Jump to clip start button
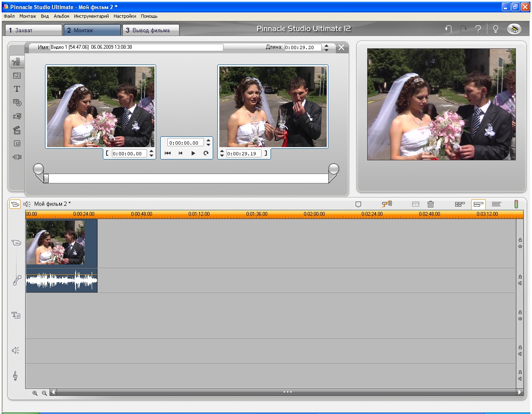This screenshot has width=532, height=414. (x=168, y=153)
